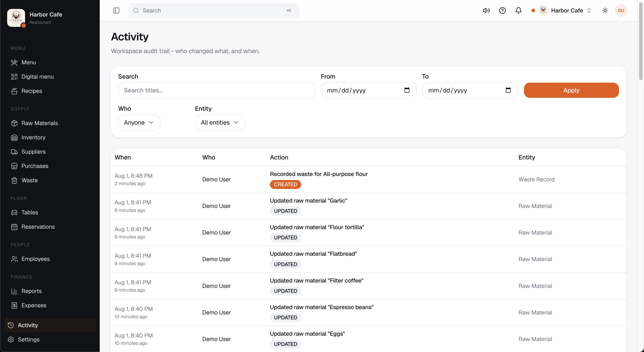Click the Purchases store icon
644x352 pixels.
coord(14,166)
